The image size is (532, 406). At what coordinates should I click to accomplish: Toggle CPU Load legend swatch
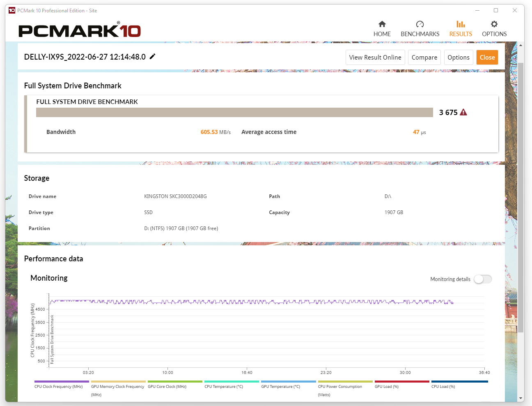coord(460,381)
